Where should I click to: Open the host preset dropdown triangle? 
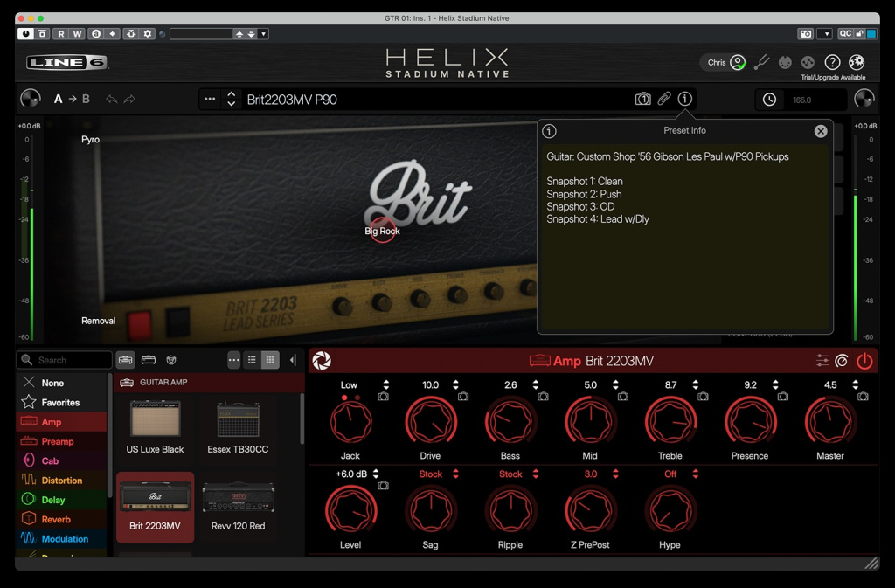point(263,34)
